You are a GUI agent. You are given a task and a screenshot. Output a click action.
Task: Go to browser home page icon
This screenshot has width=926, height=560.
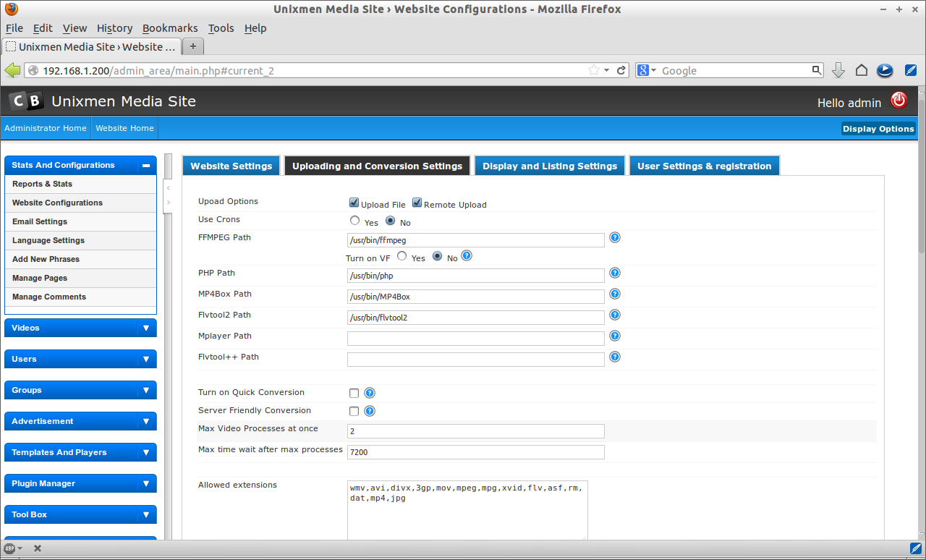[861, 70]
